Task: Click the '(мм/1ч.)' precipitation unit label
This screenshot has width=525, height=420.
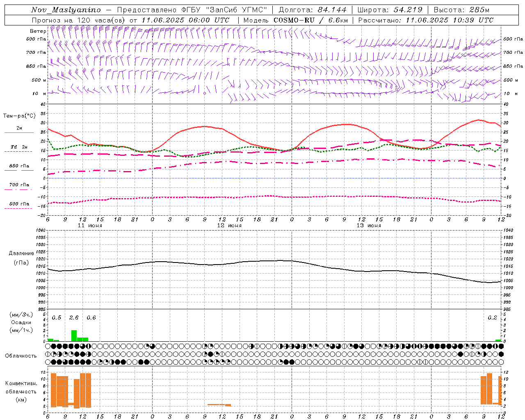Action: (21, 330)
